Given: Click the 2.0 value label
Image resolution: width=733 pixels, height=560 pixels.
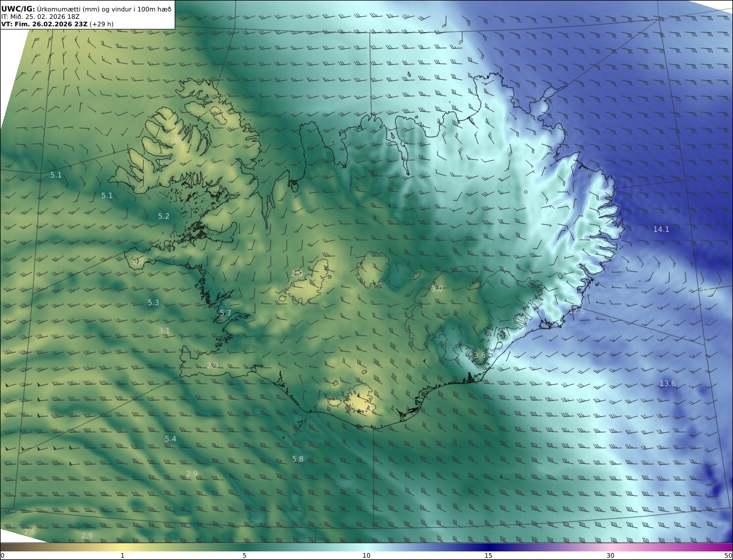Looking at the screenshot, I should [x=297, y=273].
